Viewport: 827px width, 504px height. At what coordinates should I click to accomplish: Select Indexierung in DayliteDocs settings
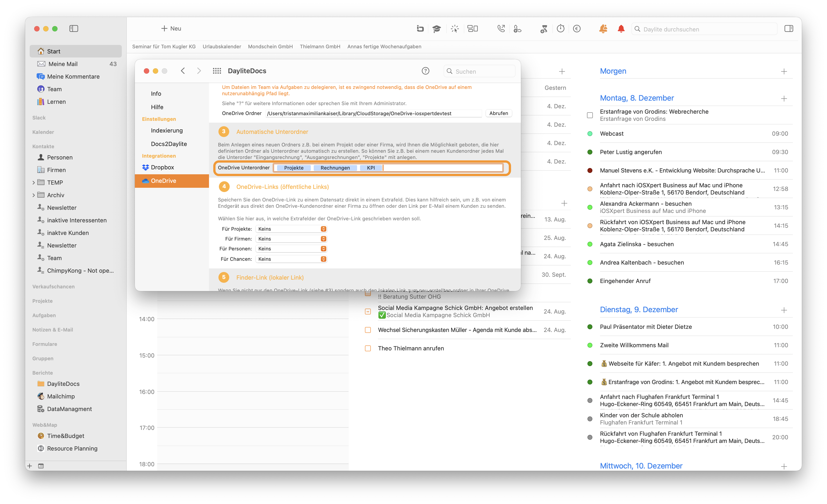pos(172,130)
